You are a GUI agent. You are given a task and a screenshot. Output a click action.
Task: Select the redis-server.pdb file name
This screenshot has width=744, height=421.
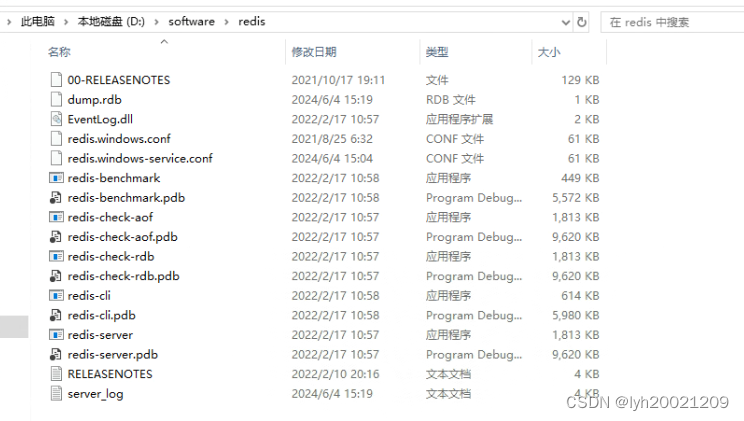[112, 355]
